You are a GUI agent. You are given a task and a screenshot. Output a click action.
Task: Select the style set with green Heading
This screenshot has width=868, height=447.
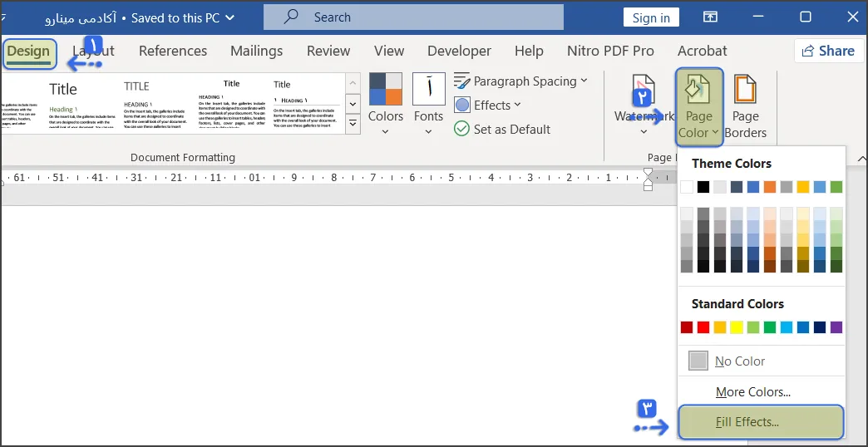pos(81,104)
